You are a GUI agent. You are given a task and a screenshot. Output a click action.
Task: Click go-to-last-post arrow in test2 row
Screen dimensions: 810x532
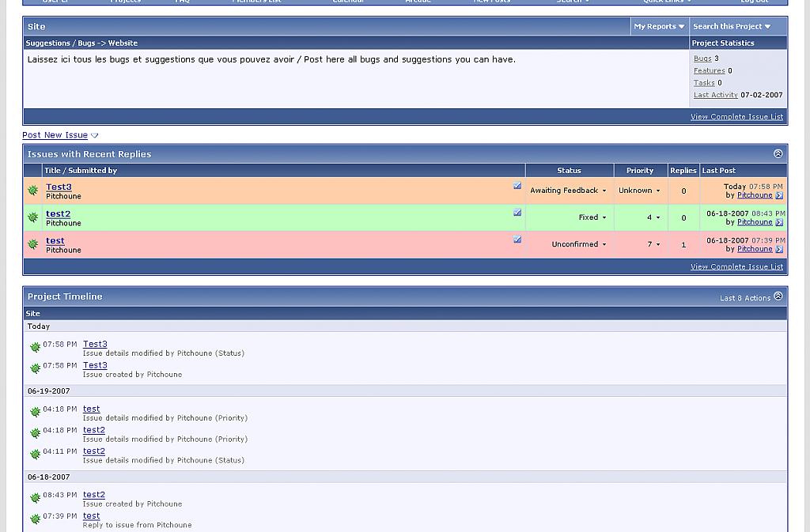click(779, 222)
